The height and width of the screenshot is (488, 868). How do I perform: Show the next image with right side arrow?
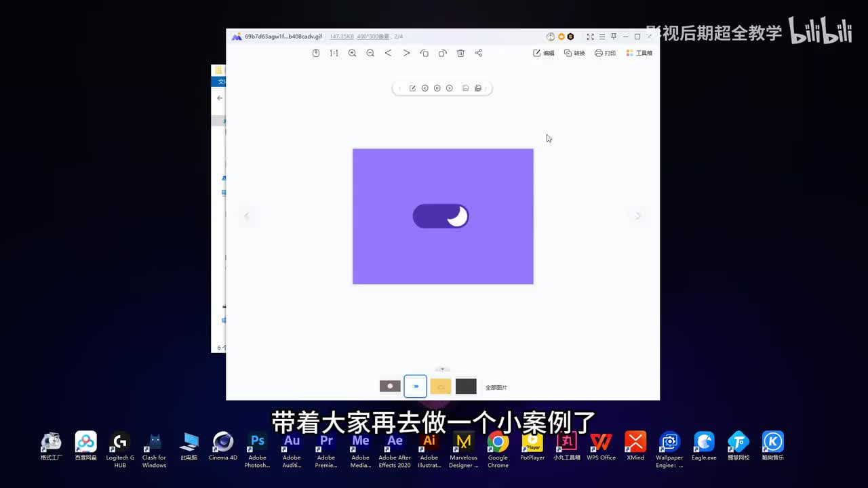[x=638, y=216]
